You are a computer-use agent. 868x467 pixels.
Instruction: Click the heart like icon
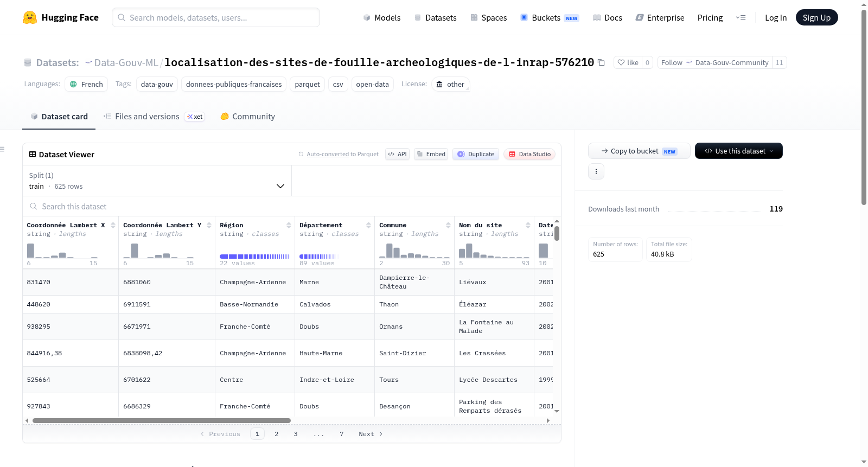[x=621, y=62]
